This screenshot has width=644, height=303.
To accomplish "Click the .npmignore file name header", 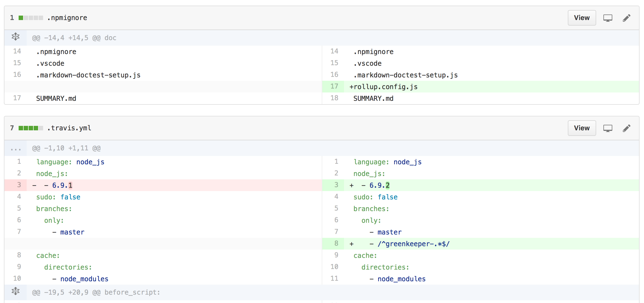I will (67, 18).
